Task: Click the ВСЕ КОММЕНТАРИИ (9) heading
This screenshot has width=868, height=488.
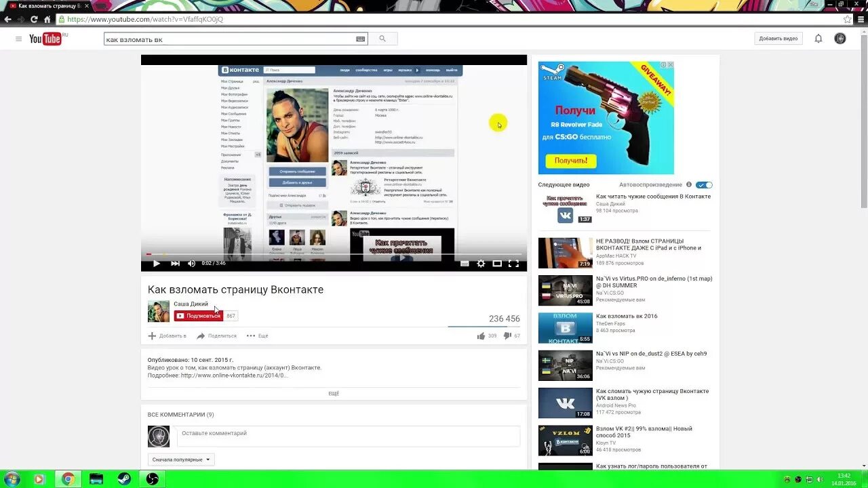Action: point(180,414)
